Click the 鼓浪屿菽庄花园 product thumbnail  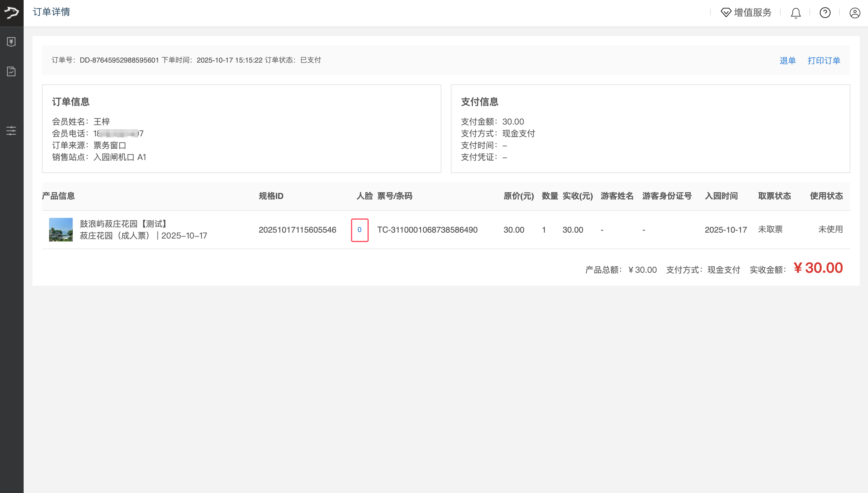[x=61, y=230]
